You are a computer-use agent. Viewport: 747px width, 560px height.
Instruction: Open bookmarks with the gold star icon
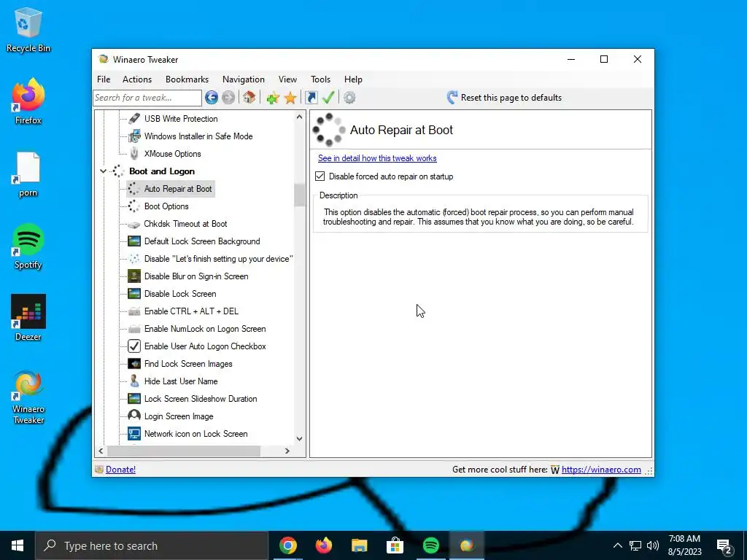tap(290, 98)
